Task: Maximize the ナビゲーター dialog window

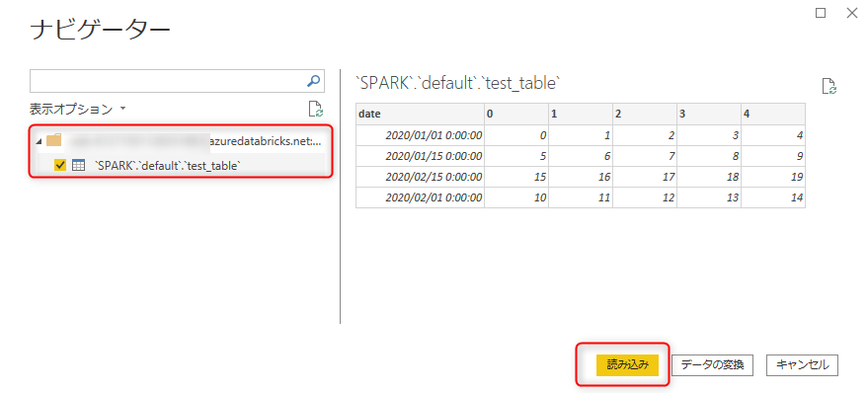Action: tap(821, 13)
